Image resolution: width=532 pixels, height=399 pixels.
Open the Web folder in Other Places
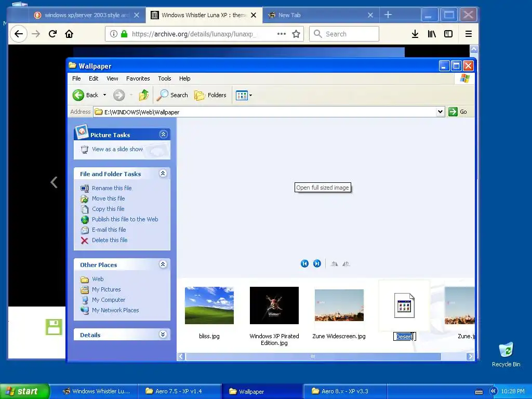click(98, 279)
